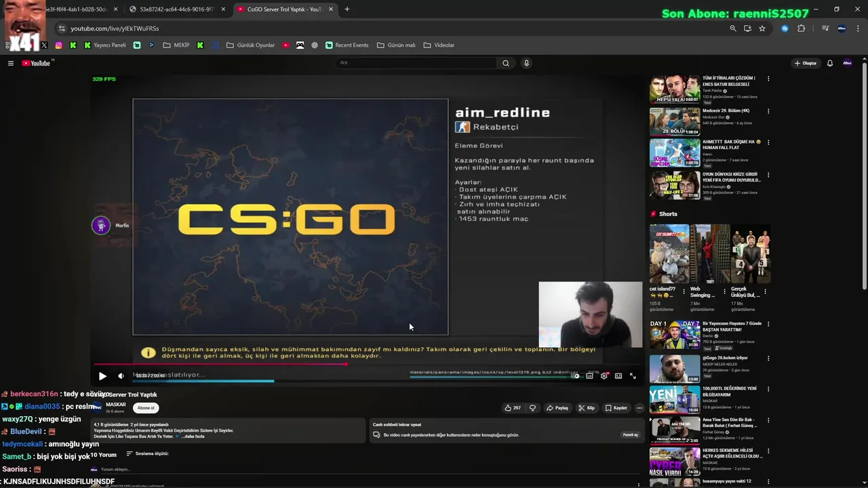Image resolution: width=868 pixels, height=488 pixels.
Task: Open options for the Enes Batur Belgeseli video
Action: coord(768,79)
